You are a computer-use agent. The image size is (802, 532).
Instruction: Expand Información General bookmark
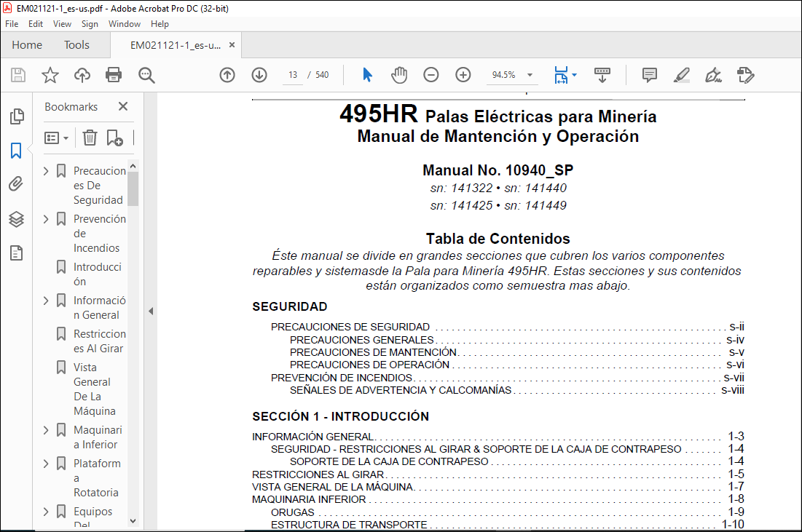pos(46,301)
